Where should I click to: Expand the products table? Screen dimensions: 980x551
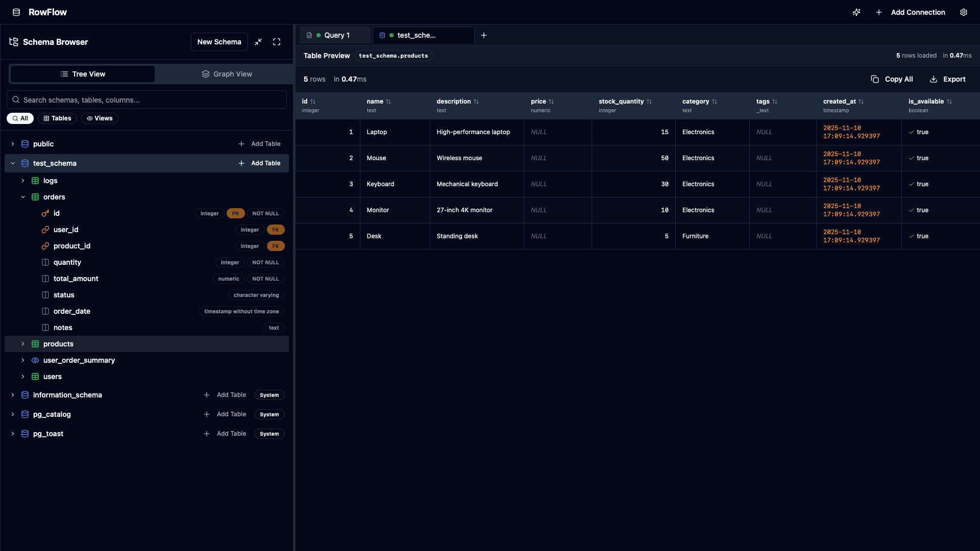tap(22, 344)
